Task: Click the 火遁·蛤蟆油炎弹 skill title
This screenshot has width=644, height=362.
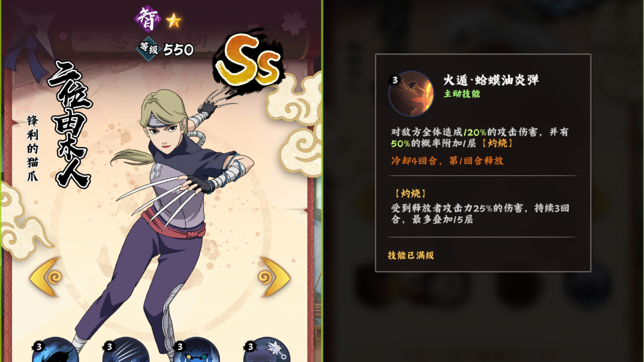Action: coord(491,80)
